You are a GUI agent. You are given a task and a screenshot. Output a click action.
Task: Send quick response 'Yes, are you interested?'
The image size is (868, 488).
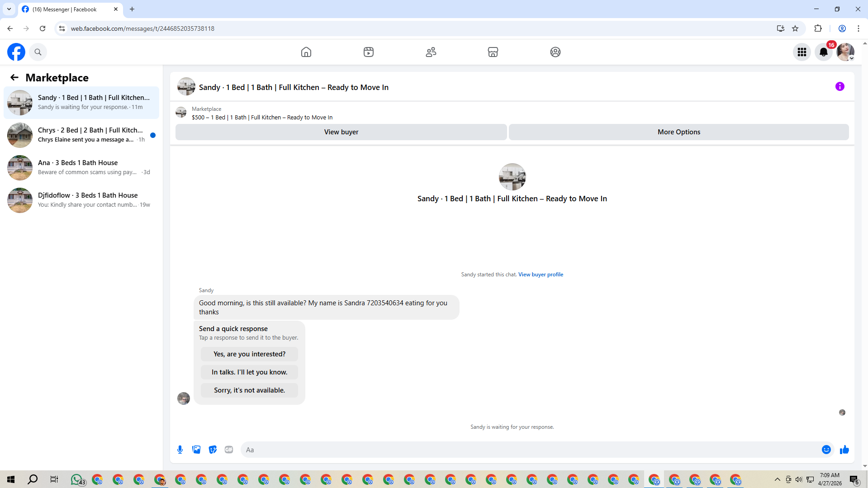pyautogui.click(x=249, y=354)
